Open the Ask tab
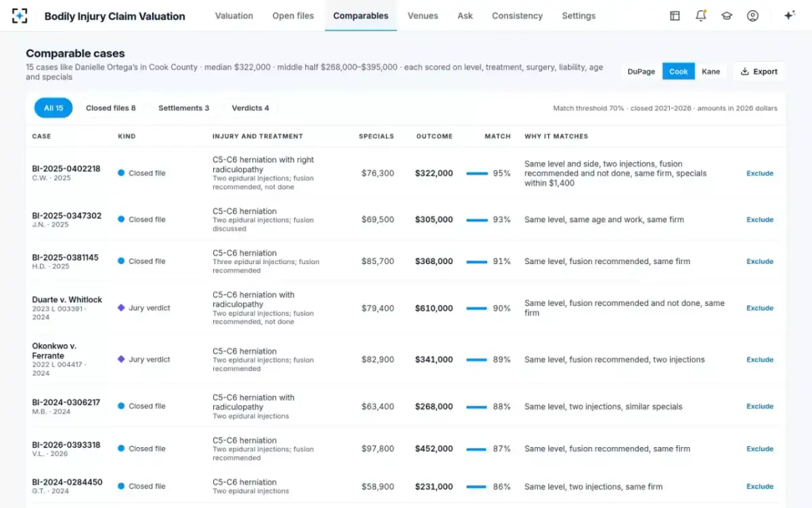 pos(465,16)
